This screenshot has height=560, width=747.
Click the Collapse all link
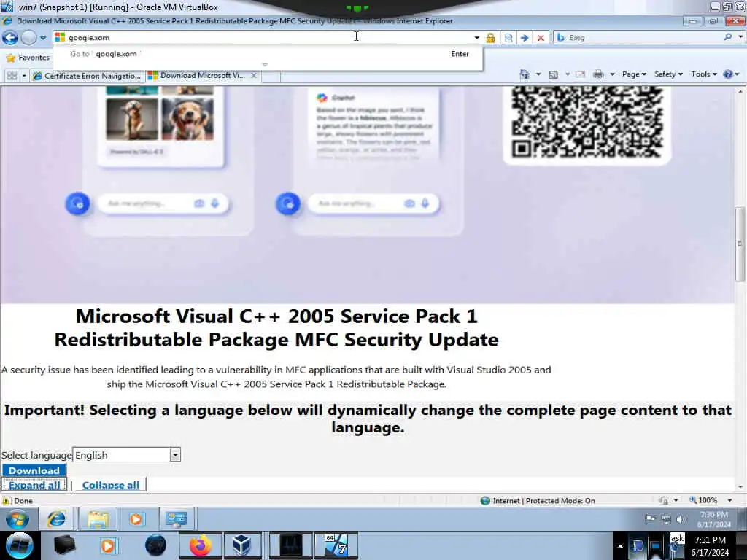(x=111, y=485)
